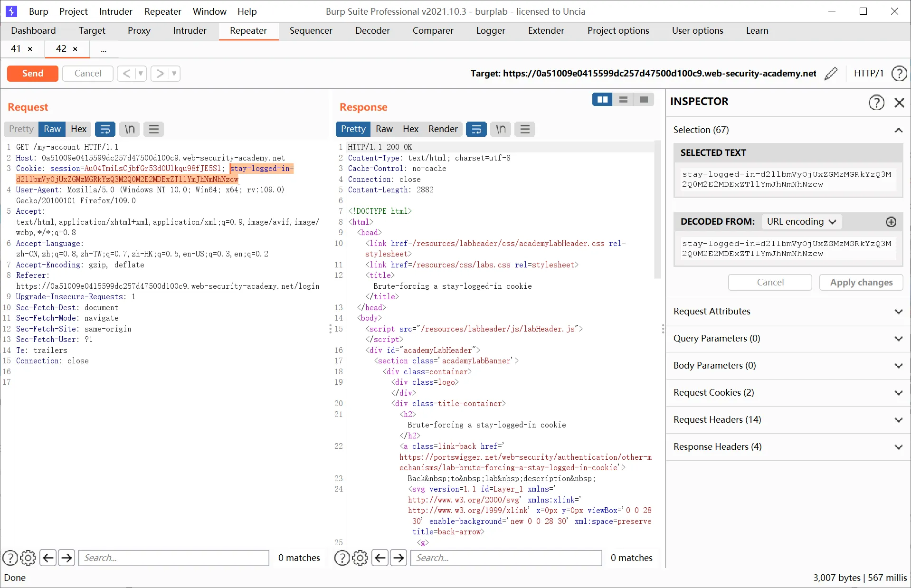
Task: Toggle non-printable characters in Request panel
Action: (130, 129)
